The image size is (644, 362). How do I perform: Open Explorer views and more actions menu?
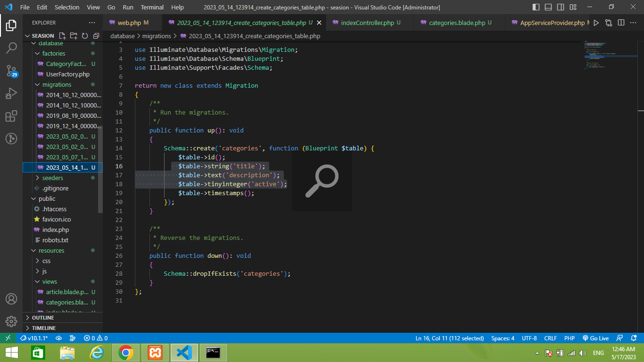coord(91,23)
